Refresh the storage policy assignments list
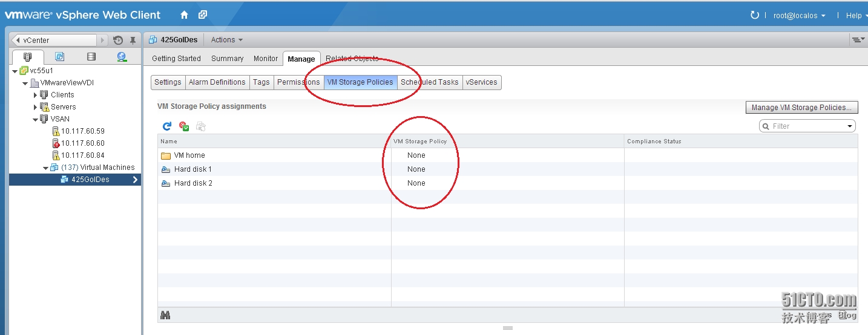 point(167,126)
